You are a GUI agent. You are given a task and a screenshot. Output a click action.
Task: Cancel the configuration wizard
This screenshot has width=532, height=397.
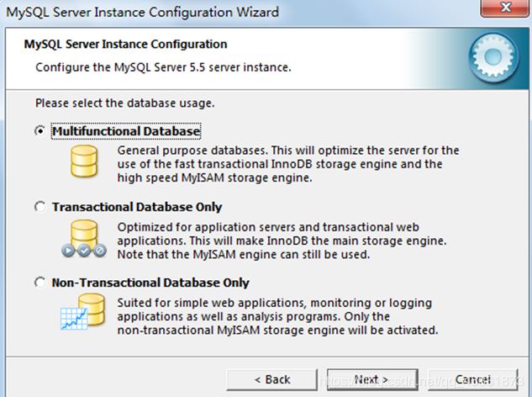[x=473, y=379]
